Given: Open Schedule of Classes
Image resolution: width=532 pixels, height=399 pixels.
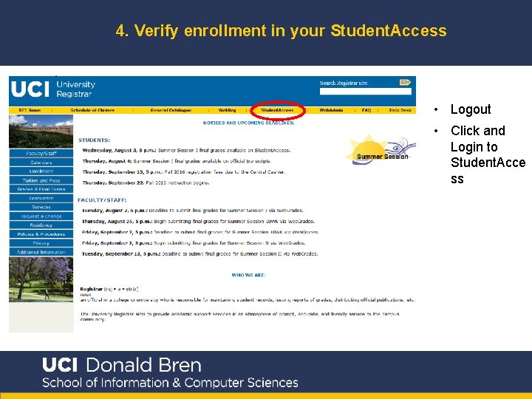Looking at the screenshot, I should point(92,110).
